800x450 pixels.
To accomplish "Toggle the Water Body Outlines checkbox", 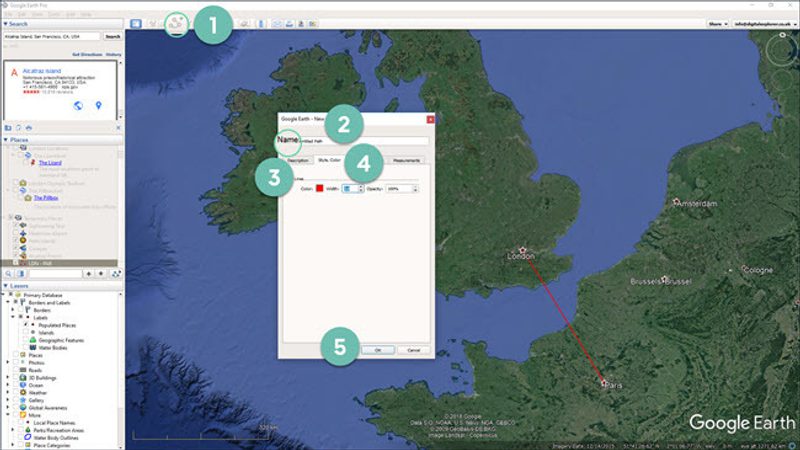I will point(20,438).
